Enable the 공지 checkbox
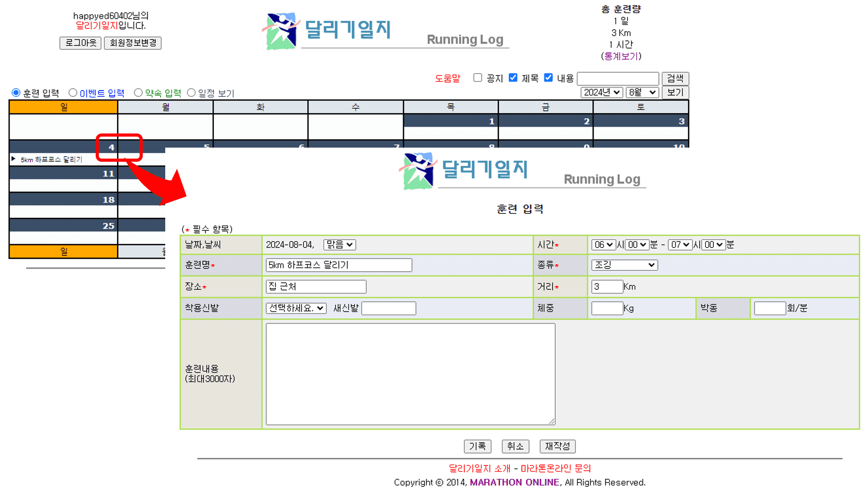The width and height of the screenshot is (868, 492). pos(477,77)
